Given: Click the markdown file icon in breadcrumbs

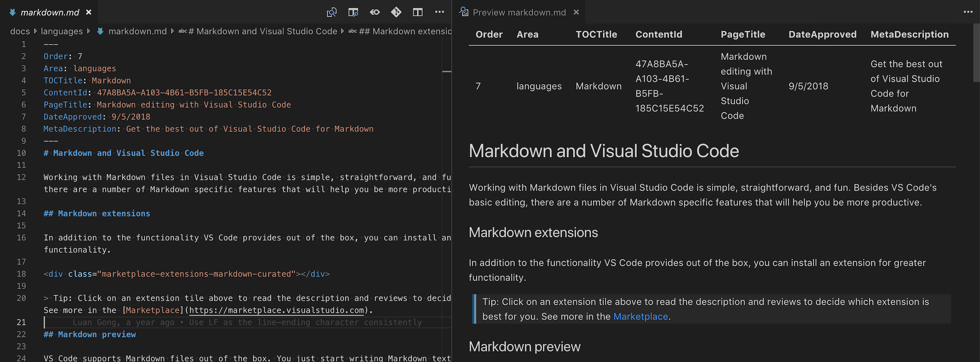Looking at the screenshot, I should coord(100,31).
